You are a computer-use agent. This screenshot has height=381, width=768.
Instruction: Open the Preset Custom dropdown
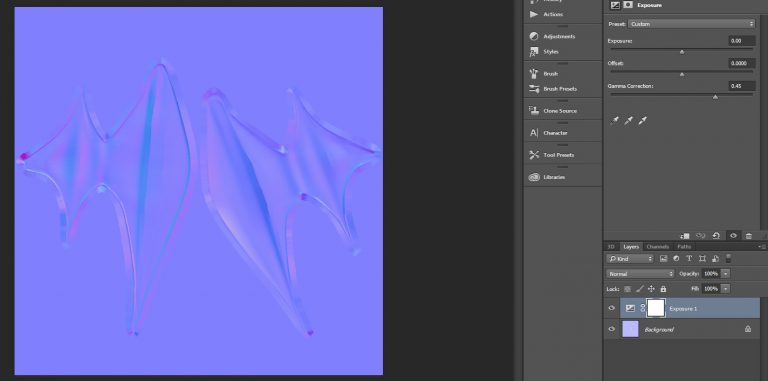(691, 24)
